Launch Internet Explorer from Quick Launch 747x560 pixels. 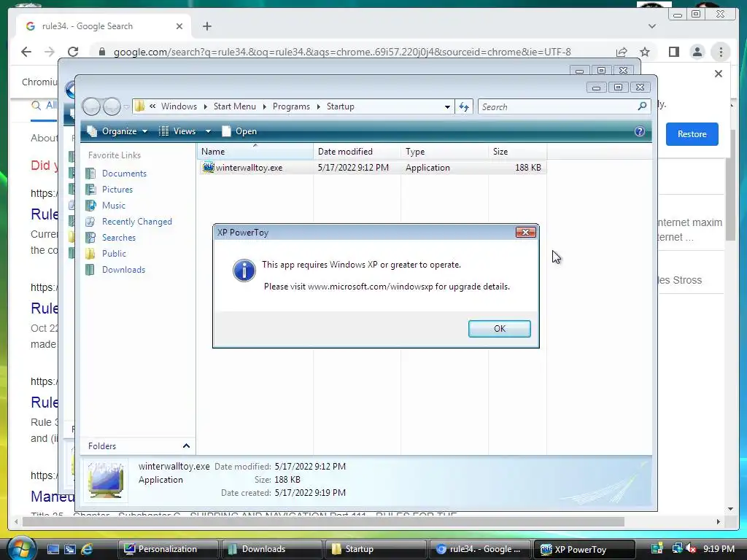[87, 549]
